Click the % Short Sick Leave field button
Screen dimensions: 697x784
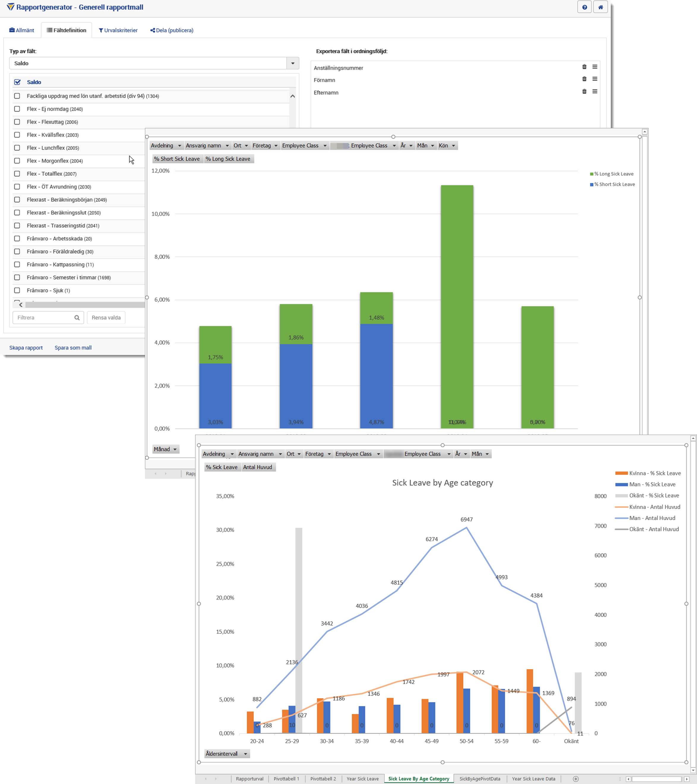click(x=177, y=159)
